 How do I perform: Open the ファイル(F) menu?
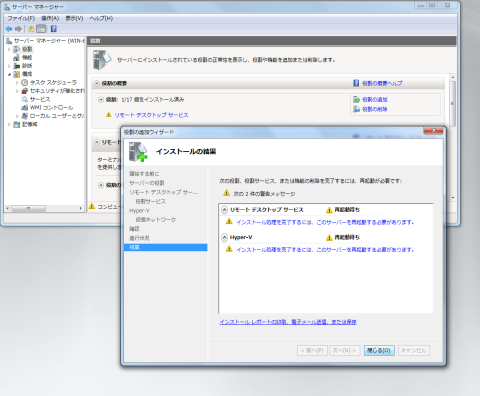pos(21,18)
